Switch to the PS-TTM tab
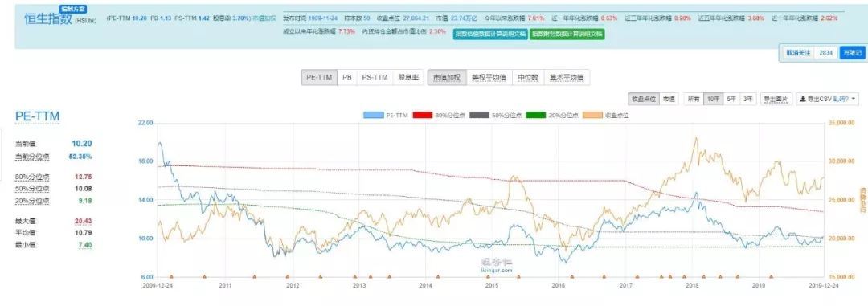This screenshot has height=306, width=868. 375,77
